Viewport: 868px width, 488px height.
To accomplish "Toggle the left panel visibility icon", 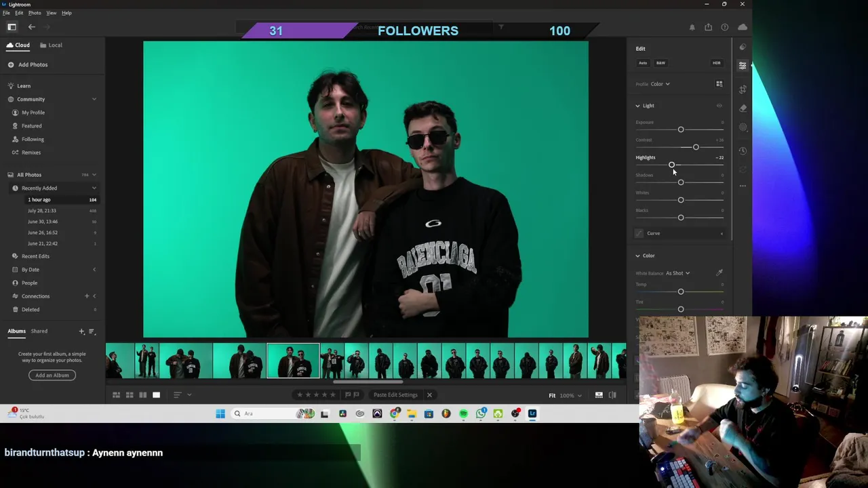I will [x=12, y=27].
